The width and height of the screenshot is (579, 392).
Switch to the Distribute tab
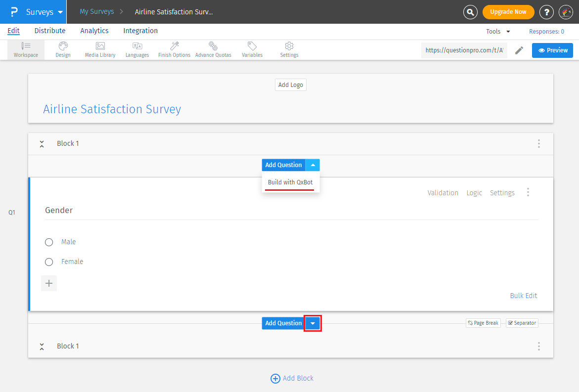[50, 31]
